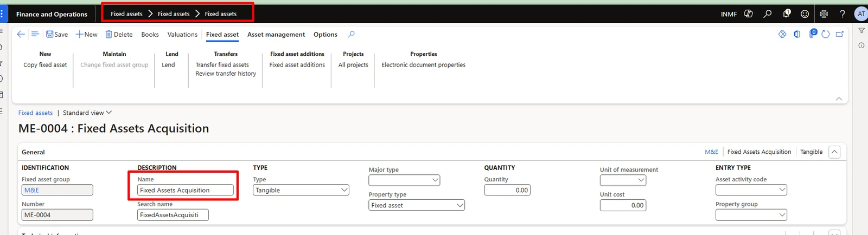Open the settings gear
The width and height of the screenshot is (868, 235).
(824, 14)
